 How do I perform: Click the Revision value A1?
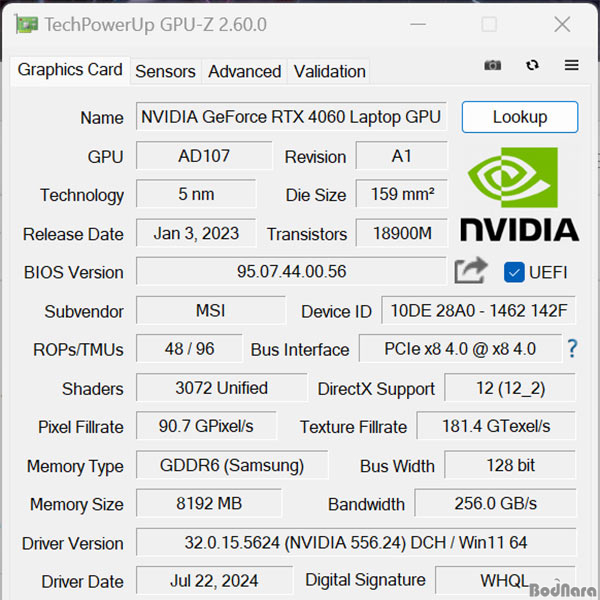[x=401, y=155]
